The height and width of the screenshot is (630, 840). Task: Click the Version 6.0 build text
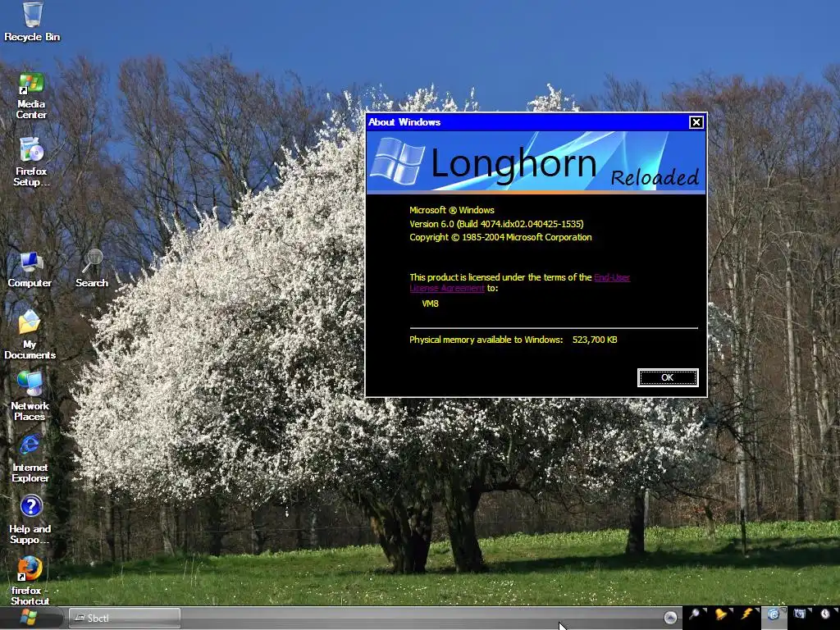(x=496, y=224)
